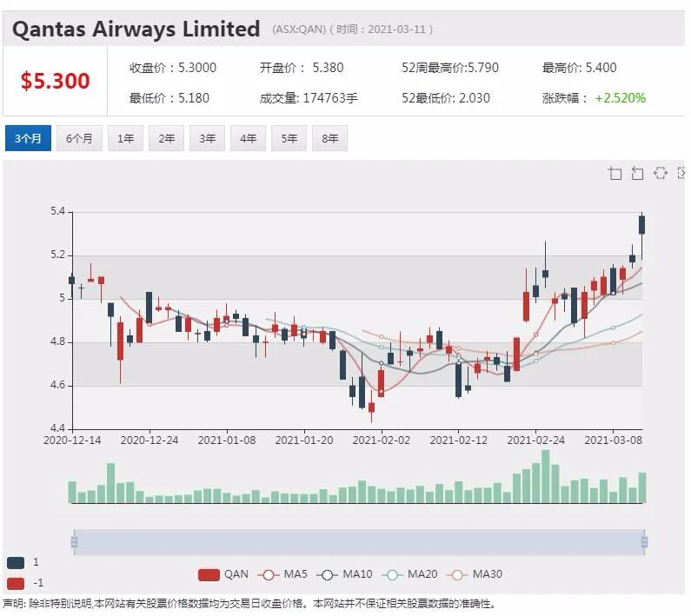The width and height of the screenshot is (691, 616).
Task: Select the 3个月 time range tab
Action: click(28, 138)
